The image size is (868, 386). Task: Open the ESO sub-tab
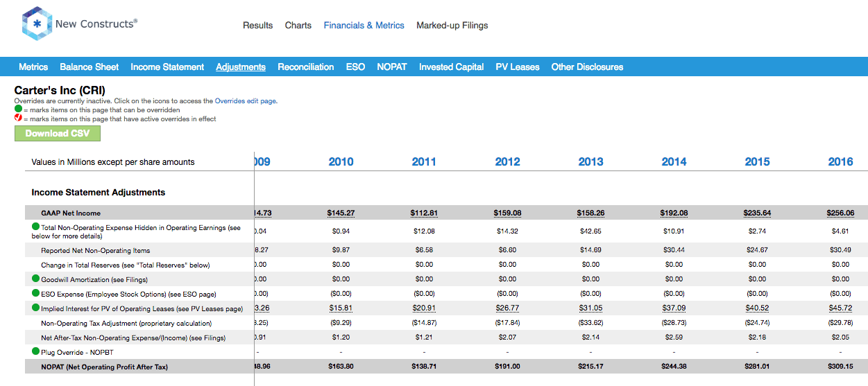point(355,67)
